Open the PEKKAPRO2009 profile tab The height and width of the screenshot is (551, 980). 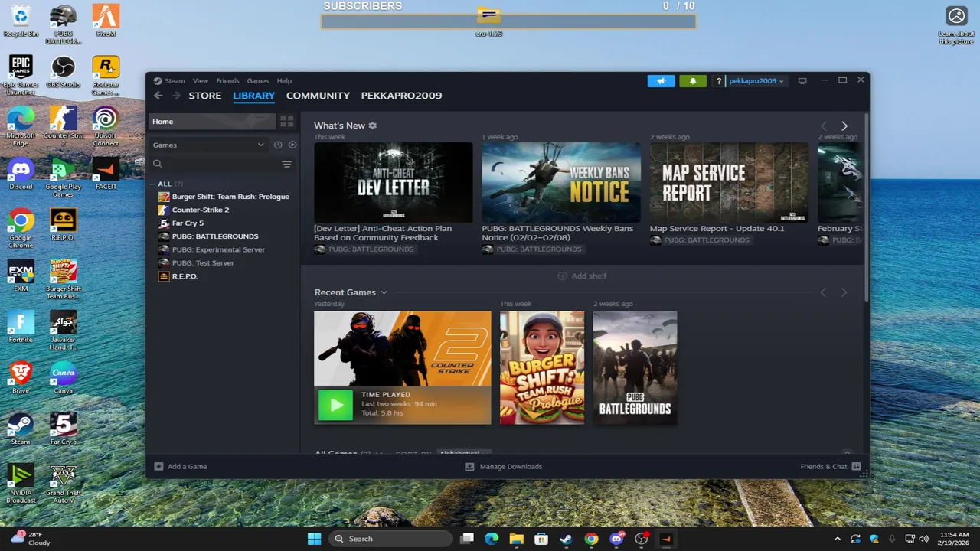(401, 96)
